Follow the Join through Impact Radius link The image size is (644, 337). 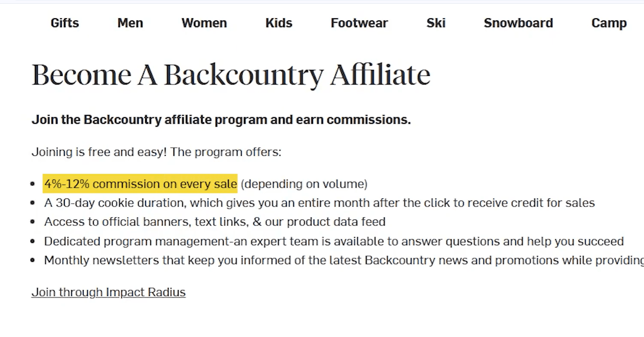point(108,292)
